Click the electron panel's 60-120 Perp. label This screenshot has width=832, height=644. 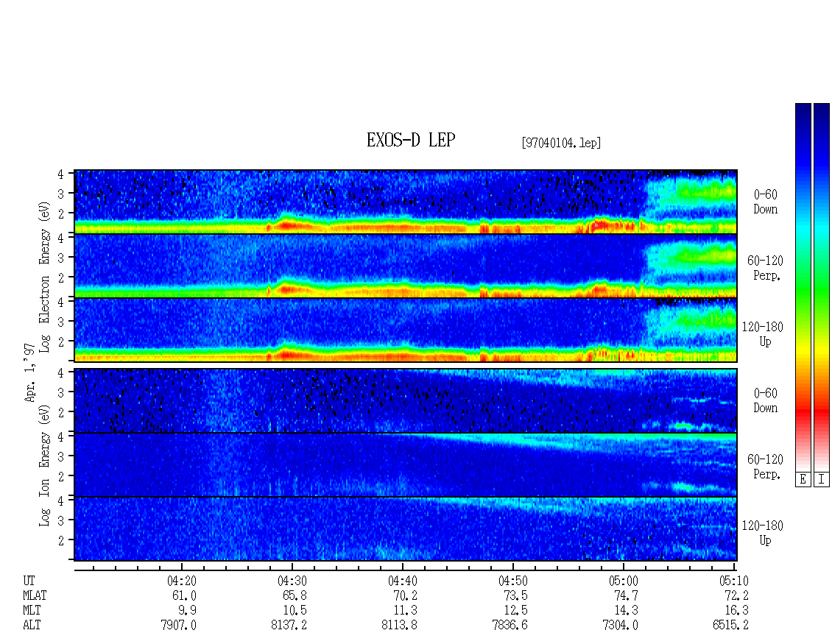pos(765,268)
